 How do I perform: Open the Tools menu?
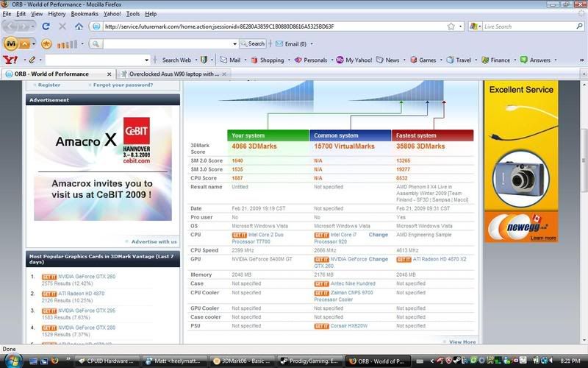(x=133, y=14)
